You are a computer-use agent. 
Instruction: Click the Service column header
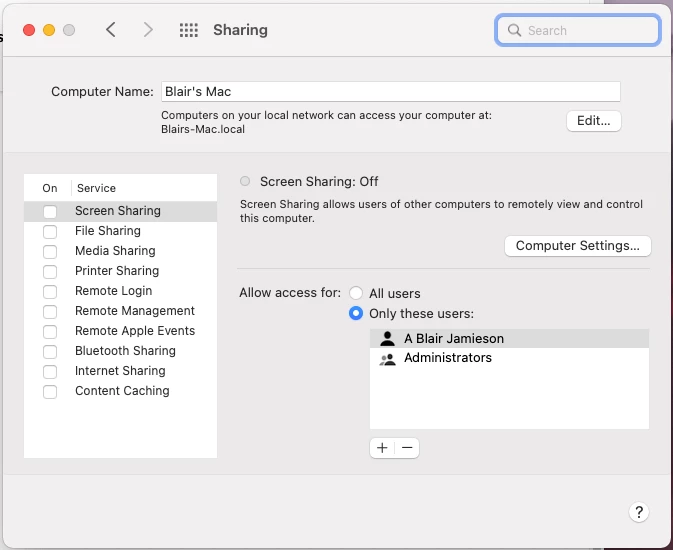96,188
